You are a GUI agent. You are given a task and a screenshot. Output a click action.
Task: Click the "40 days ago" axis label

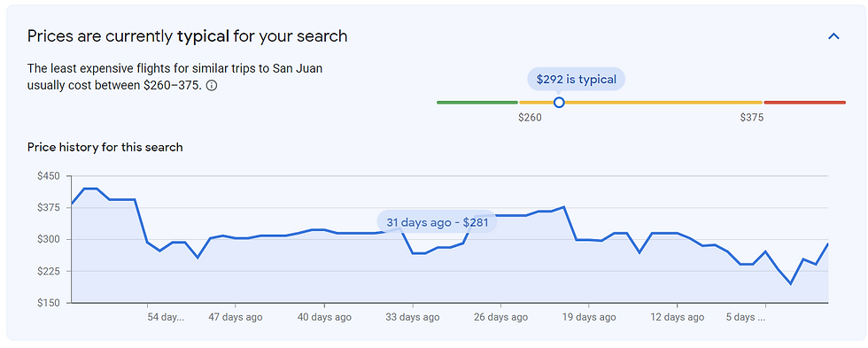[324, 317]
